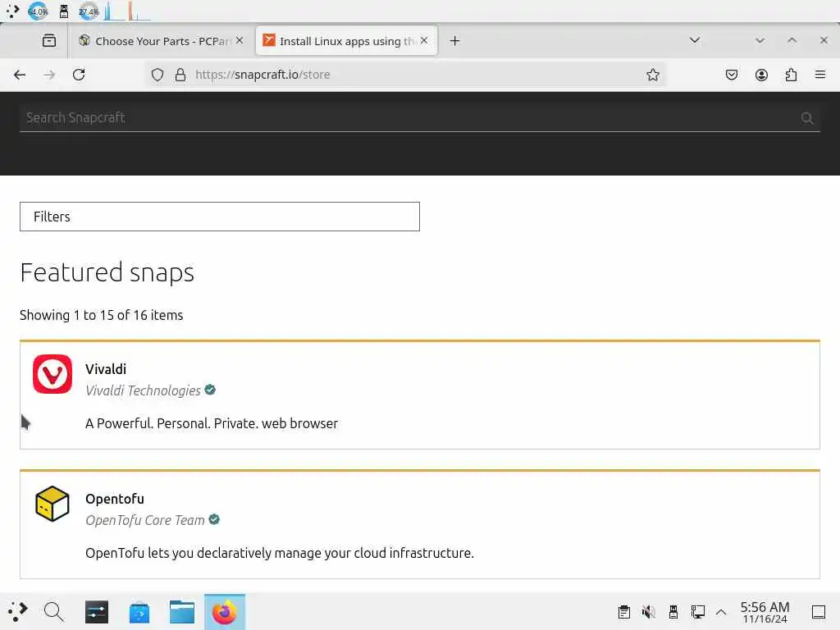Close the PCPartPicker tab
840x630 pixels.
[x=240, y=41]
